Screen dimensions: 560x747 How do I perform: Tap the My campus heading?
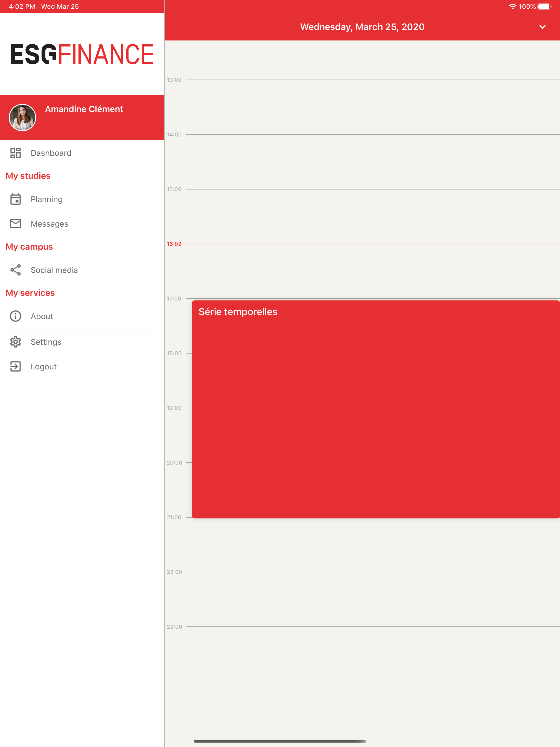coord(29,247)
